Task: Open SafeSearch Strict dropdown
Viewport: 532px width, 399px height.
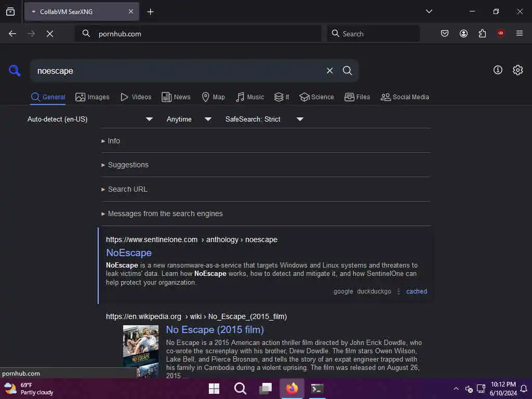Action: click(264, 119)
